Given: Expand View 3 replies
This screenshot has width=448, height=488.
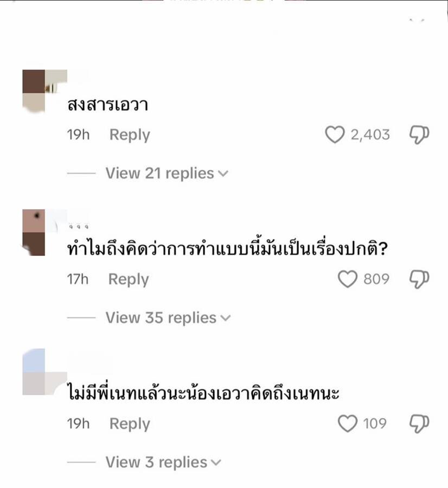Looking at the screenshot, I should pyautogui.click(x=163, y=462).
